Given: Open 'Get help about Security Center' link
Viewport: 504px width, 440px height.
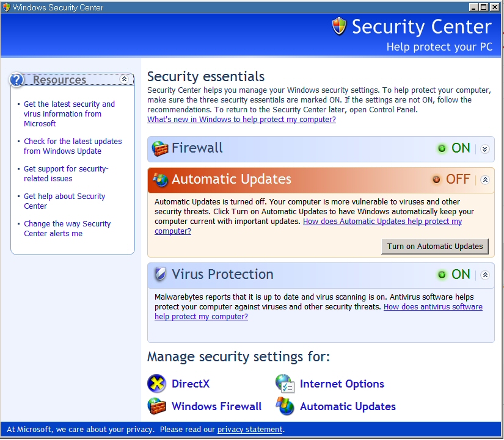Looking at the screenshot, I should (x=64, y=201).
